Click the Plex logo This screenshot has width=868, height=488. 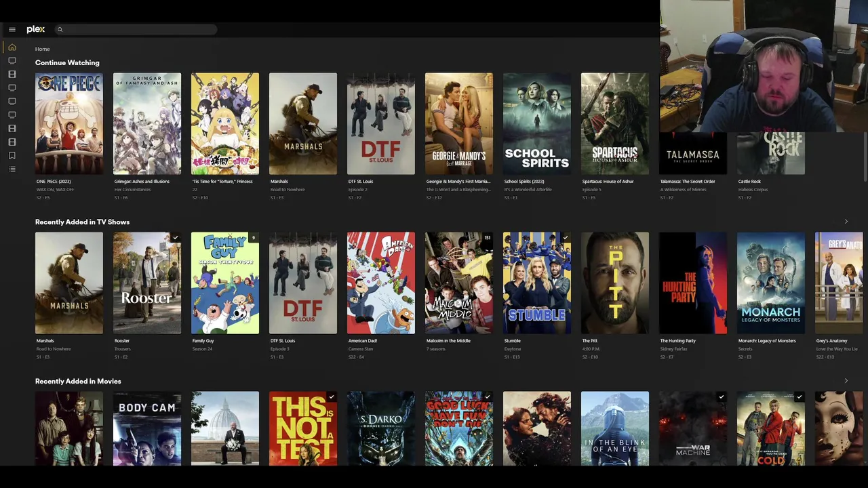tap(36, 29)
